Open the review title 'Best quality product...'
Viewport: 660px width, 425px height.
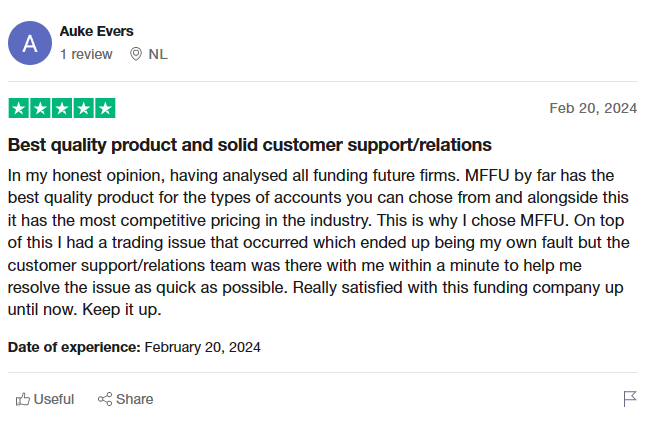pos(250,145)
